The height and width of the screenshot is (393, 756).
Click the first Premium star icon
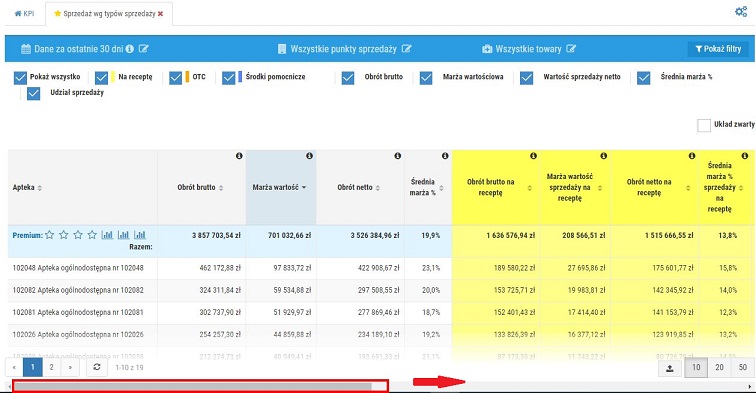49,235
